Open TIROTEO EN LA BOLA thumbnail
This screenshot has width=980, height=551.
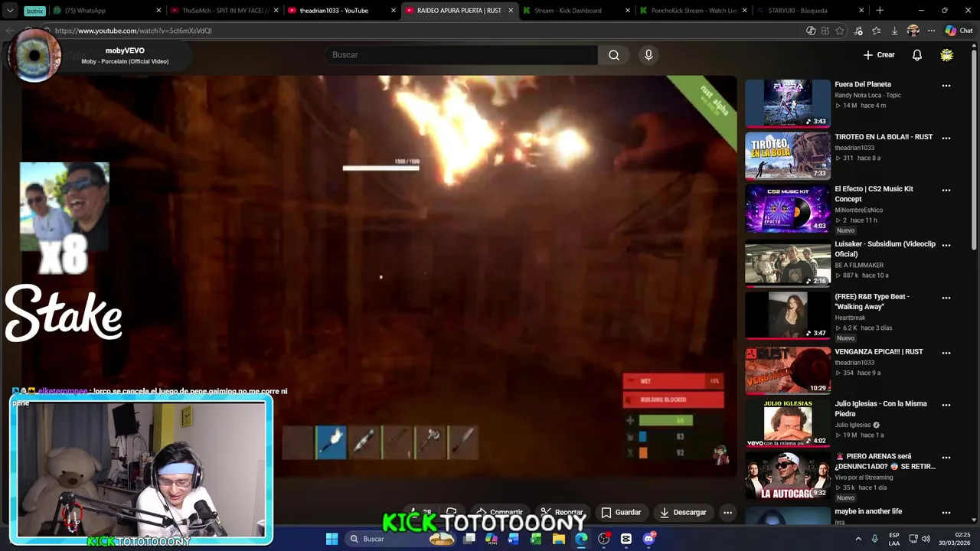pyautogui.click(x=788, y=156)
